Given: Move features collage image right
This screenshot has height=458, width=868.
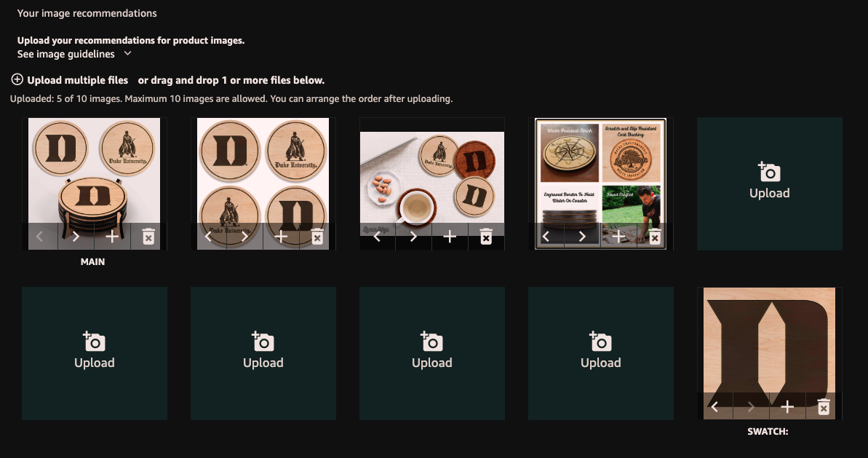Looking at the screenshot, I should (582, 237).
